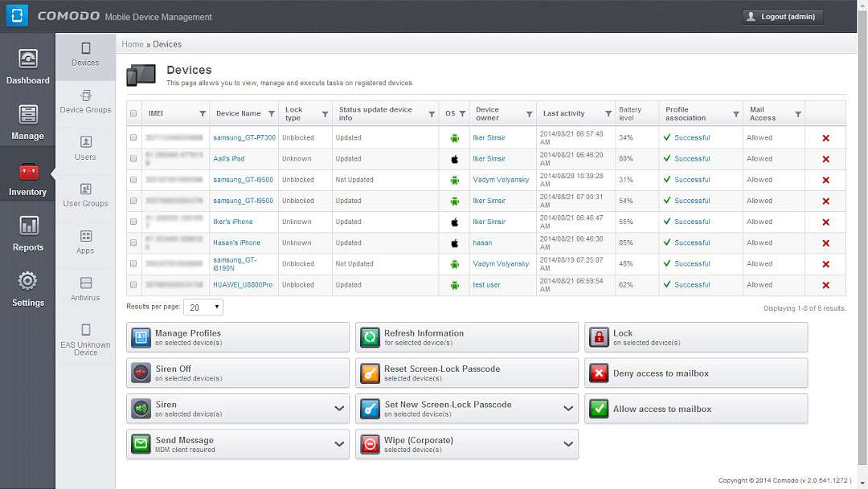Expand Set New Screen-Lock Passcode dropdown arrow
868x489 pixels.
tap(568, 408)
